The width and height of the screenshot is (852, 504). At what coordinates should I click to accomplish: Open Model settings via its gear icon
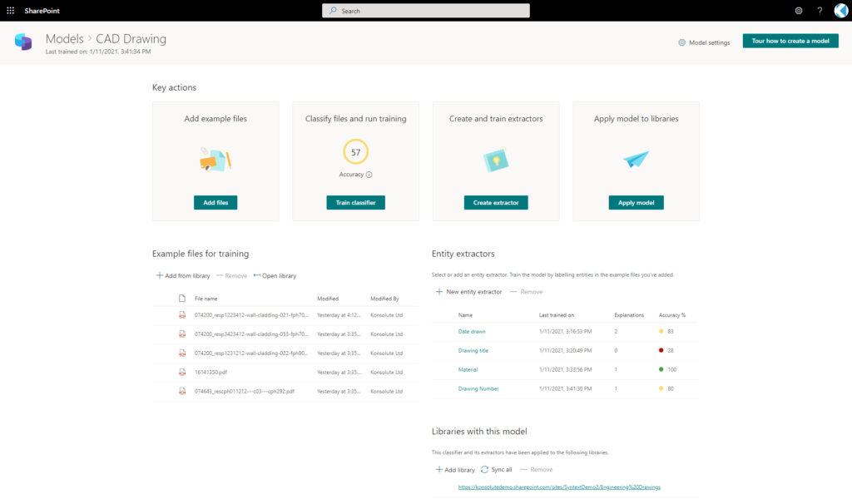coord(683,41)
